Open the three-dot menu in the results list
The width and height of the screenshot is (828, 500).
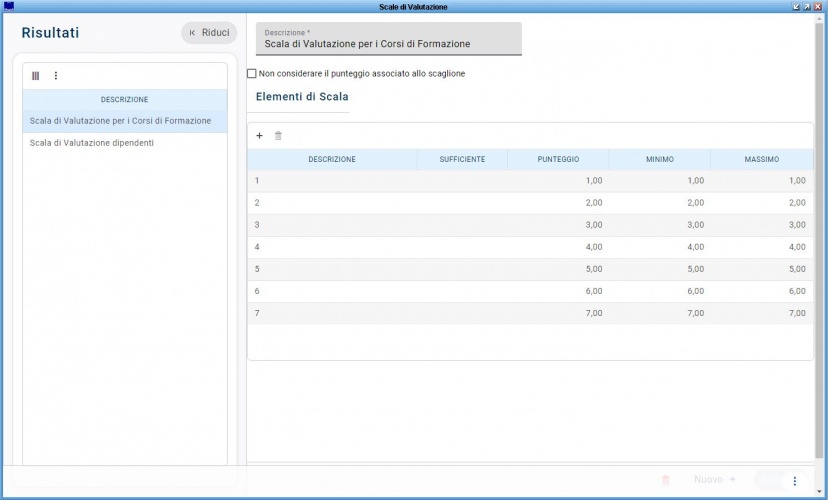click(x=56, y=76)
